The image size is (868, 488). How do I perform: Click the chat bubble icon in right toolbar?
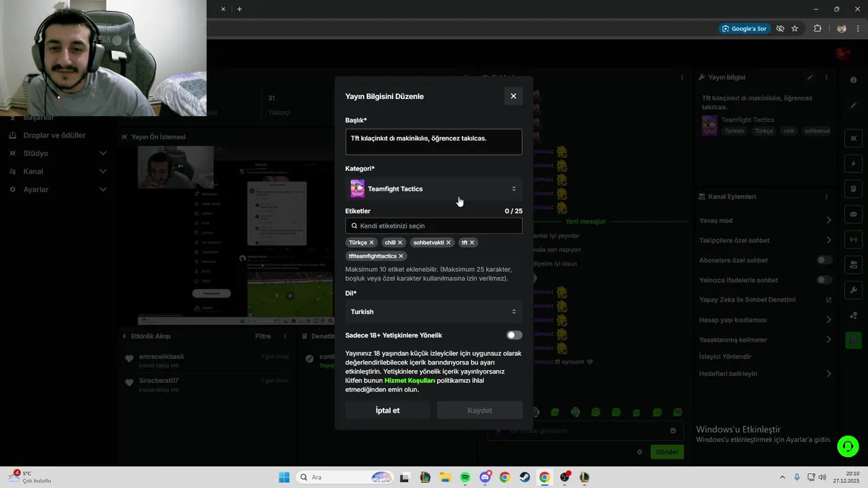coord(853,214)
